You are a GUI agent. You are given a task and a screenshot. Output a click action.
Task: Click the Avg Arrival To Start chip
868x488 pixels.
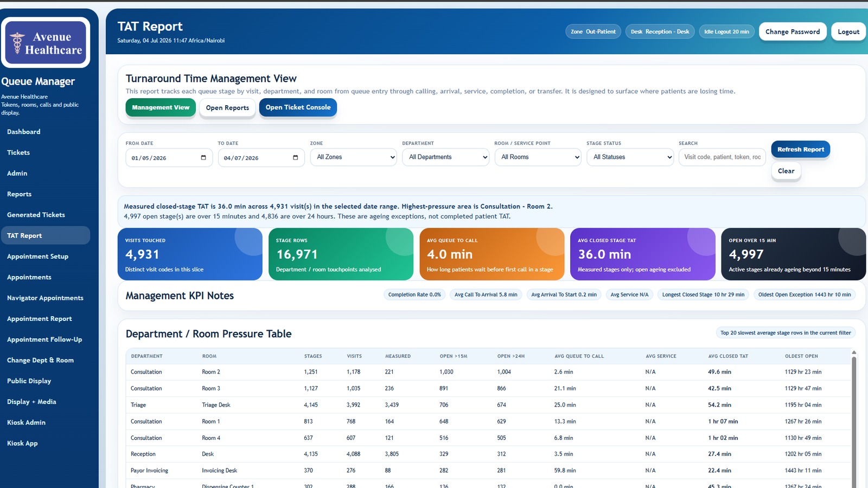pos(564,294)
